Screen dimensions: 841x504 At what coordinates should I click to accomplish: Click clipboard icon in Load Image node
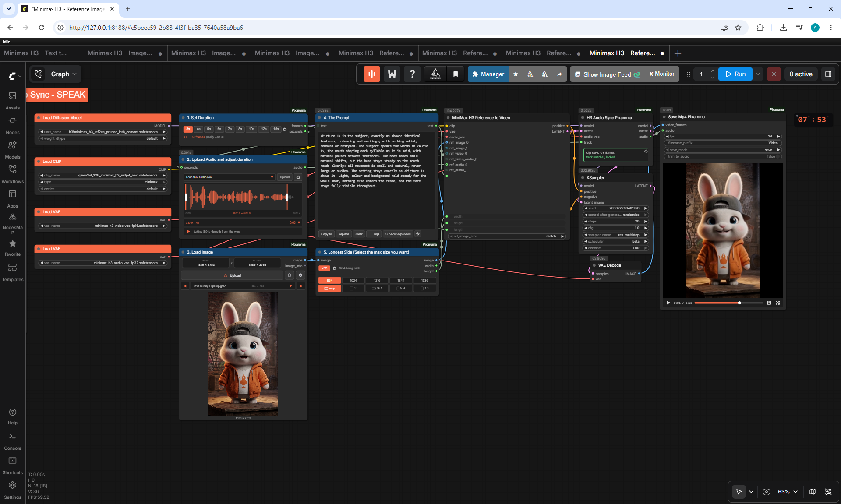290,275
